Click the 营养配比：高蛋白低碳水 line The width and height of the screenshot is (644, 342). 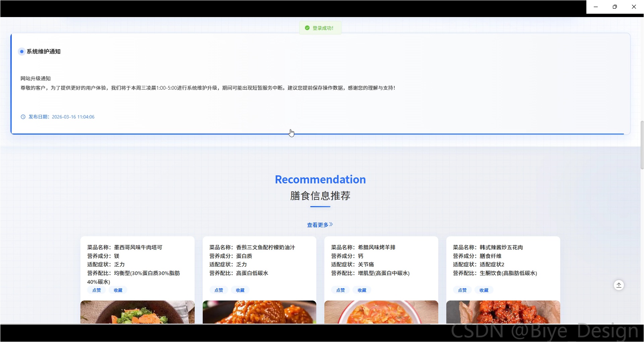pyautogui.click(x=239, y=273)
